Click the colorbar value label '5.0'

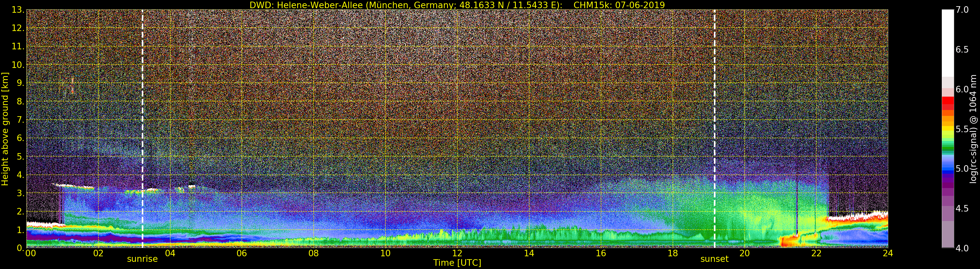(962, 168)
